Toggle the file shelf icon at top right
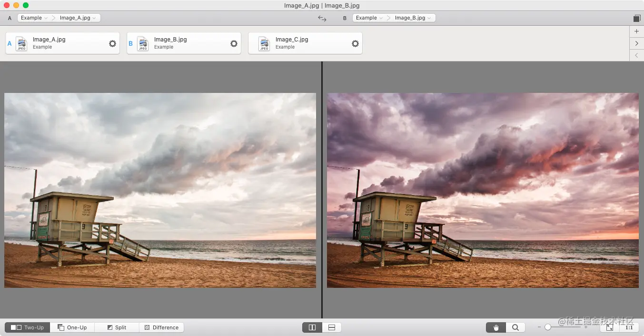 point(637,18)
